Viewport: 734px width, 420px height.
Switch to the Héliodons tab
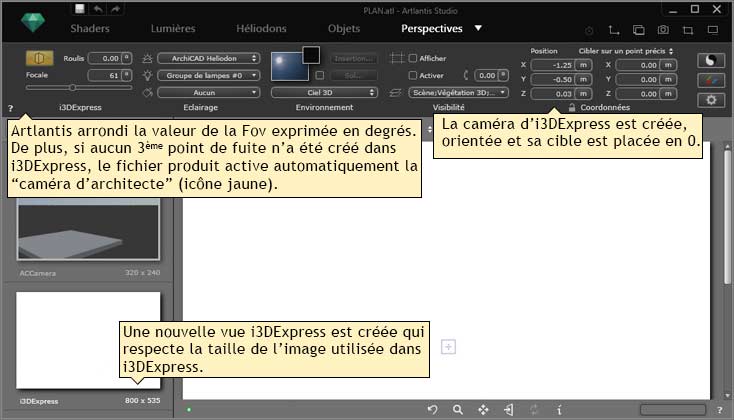(x=261, y=29)
